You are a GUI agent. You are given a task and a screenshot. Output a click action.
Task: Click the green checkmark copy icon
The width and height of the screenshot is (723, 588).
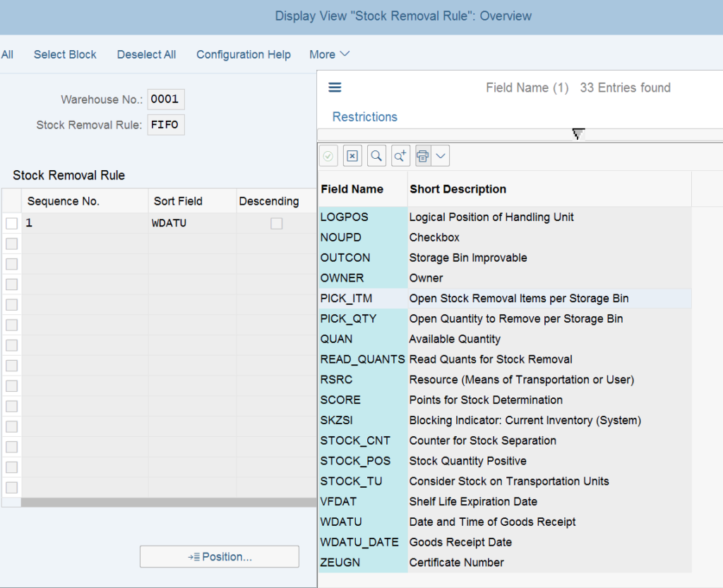click(328, 156)
